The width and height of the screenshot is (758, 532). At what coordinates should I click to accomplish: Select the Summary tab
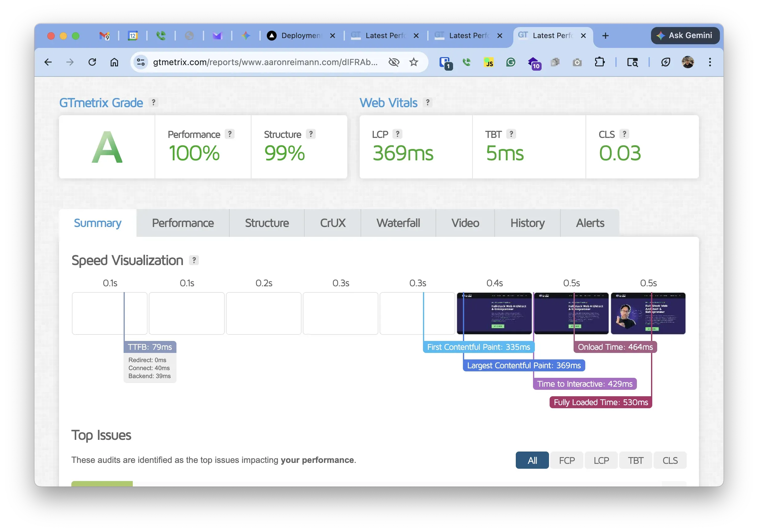[x=98, y=223]
